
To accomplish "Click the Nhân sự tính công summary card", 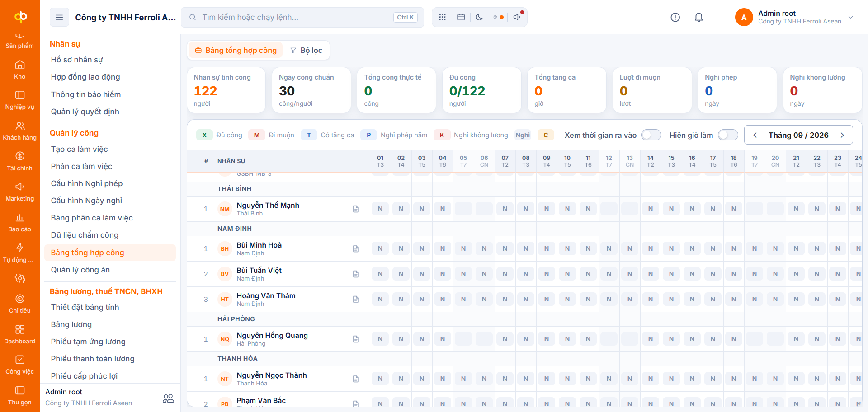I will click(x=226, y=90).
